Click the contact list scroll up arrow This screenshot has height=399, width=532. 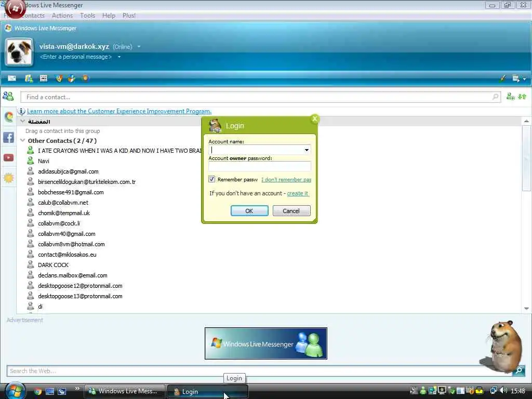click(x=526, y=121)
